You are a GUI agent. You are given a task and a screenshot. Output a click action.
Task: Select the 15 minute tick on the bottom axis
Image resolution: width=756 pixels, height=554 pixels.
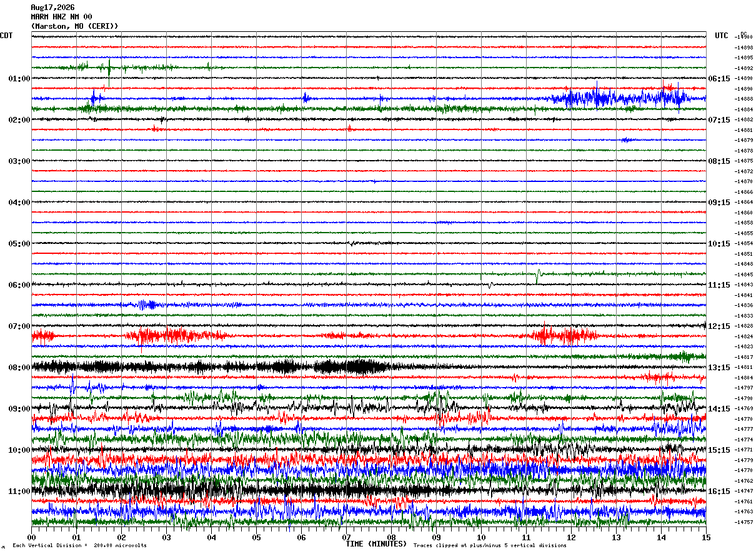706,537
